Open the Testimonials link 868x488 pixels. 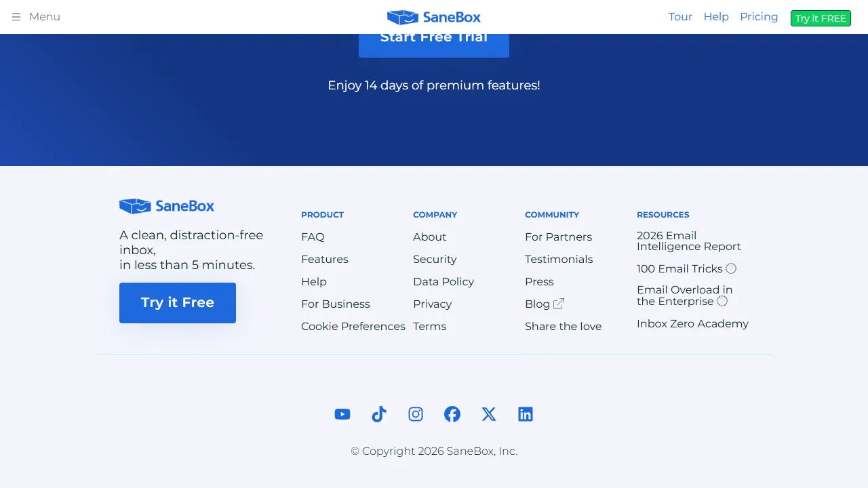pyautogui.click(x=559, y=259)
